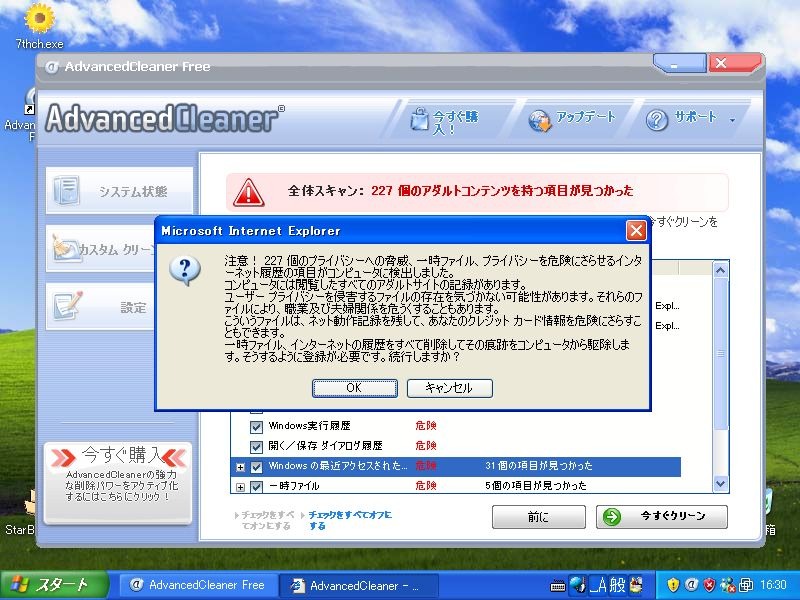Click the 今すぐ購入 banner button

(x=118, y=483)
